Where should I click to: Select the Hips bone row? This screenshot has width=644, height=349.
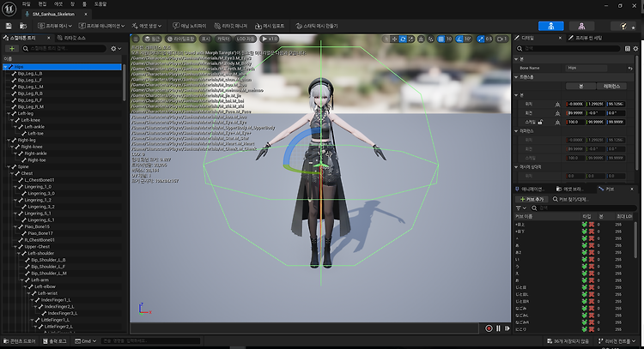[x=62, y=67]
